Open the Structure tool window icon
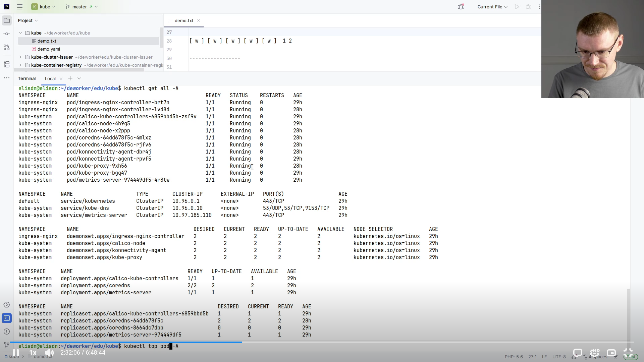Image resolution: width=644 pixels, height=362 pixels. click(7, 64)
